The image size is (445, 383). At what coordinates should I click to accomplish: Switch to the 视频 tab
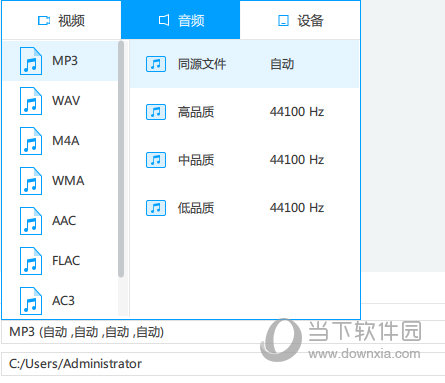point(62,20)
